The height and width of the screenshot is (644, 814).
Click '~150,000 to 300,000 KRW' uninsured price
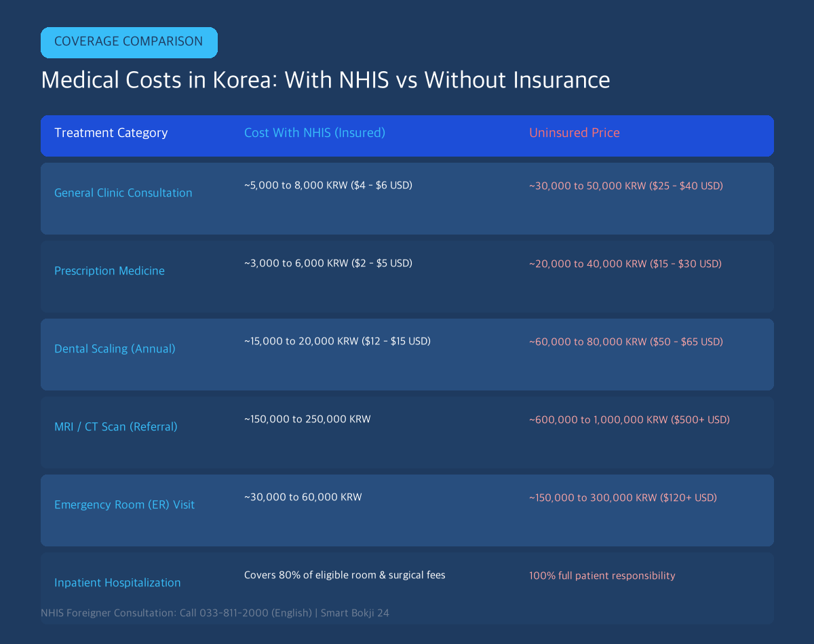click(x=623, y=498)
